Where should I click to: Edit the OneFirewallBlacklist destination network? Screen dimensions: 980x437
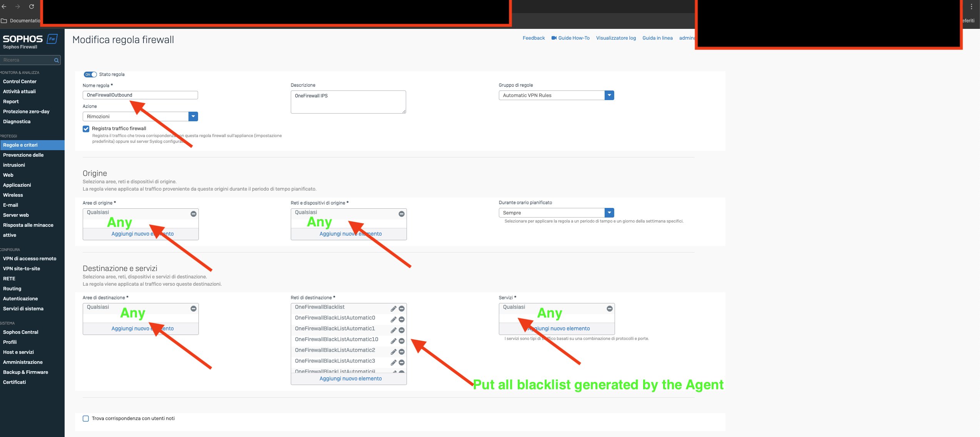pyautogui.click(x=393, y=309)
